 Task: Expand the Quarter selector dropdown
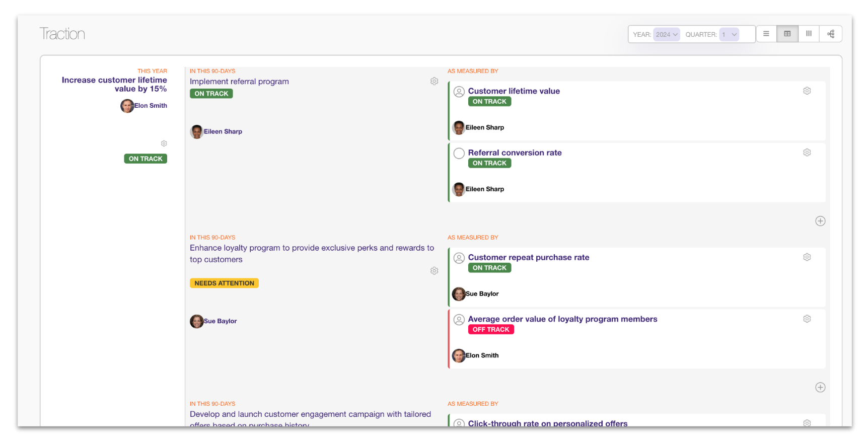(729, 34)
